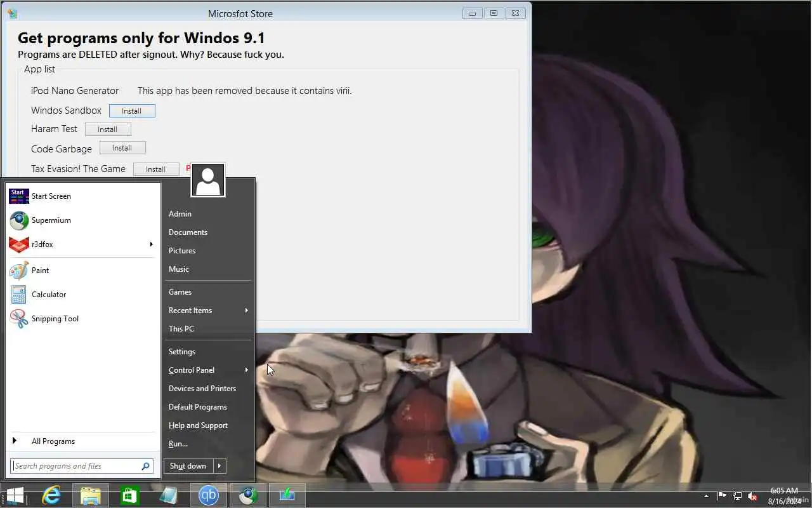812x508 pixels.
Task: Open This PC
Action: [x=181, y=329]
